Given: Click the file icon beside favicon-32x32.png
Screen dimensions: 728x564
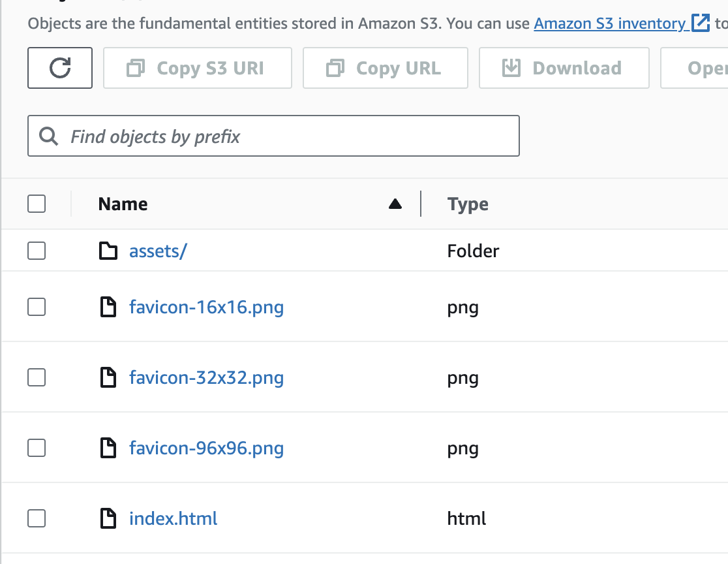Looking at the screenshot, I should 108,377.
